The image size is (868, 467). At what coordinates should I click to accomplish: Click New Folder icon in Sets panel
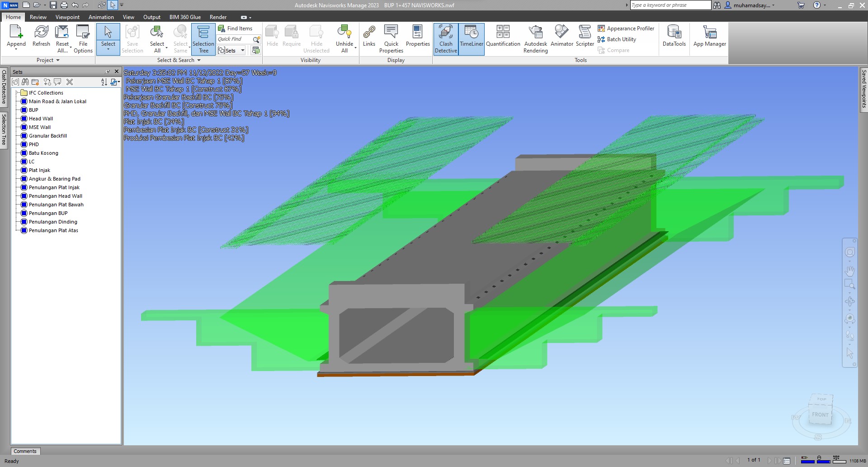click(x=35, y=82)
